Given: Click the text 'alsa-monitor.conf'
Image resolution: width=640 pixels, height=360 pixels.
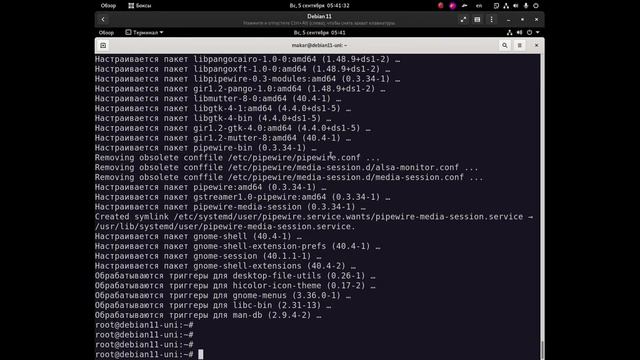Looking at the screenshot, I should point(417,167).
